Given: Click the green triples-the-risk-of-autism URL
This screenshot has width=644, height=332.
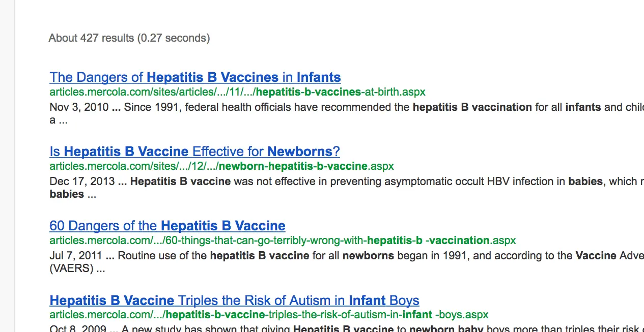Looking at the screenshot, I should click(x=269, y=315).
